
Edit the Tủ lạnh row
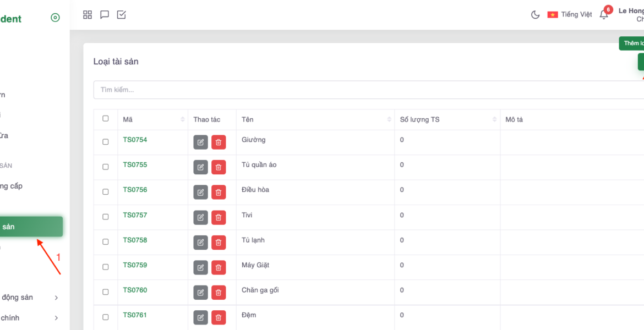(200, 243)
